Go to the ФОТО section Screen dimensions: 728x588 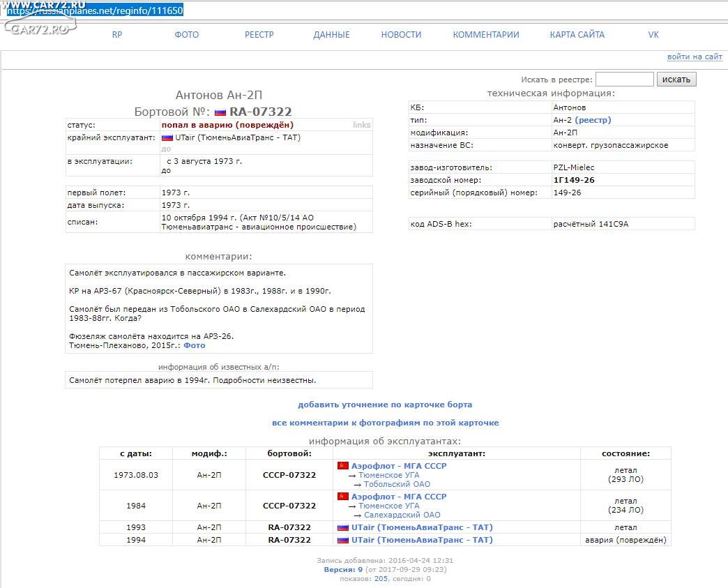pyautogui.click(x=187, y=35)
